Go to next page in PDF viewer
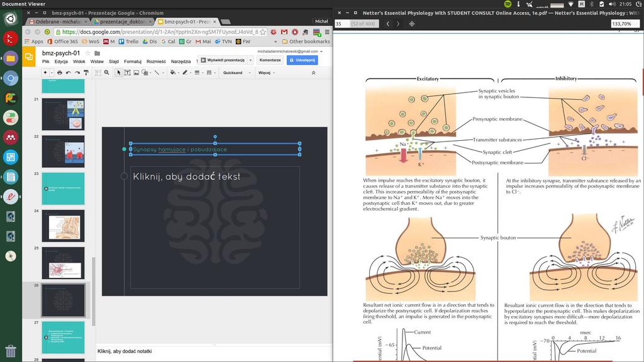This screenshot has width=644, height=362. (398, 24)
